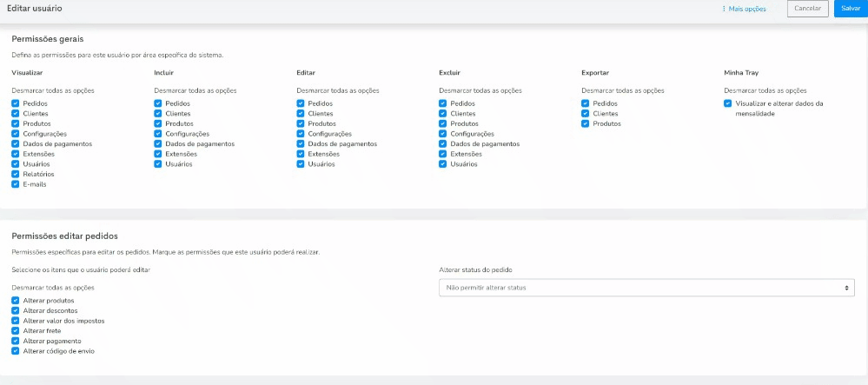
Task: Uncheck Produtos under Exportar
Action: click(x=586, y=123)
